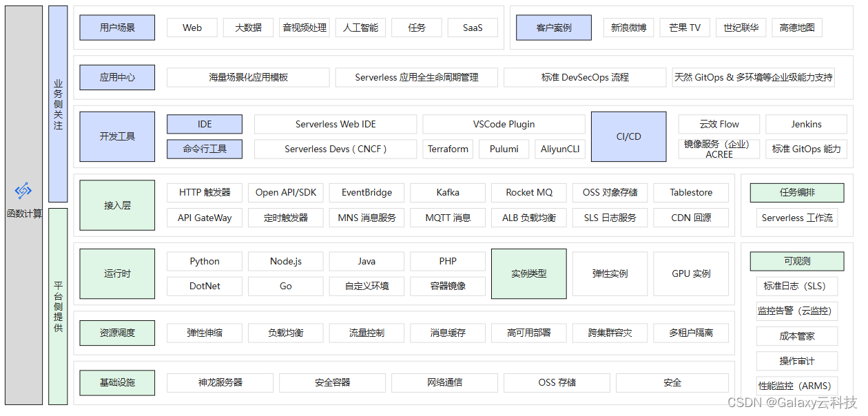Click the Node.js runtime box

286,261
